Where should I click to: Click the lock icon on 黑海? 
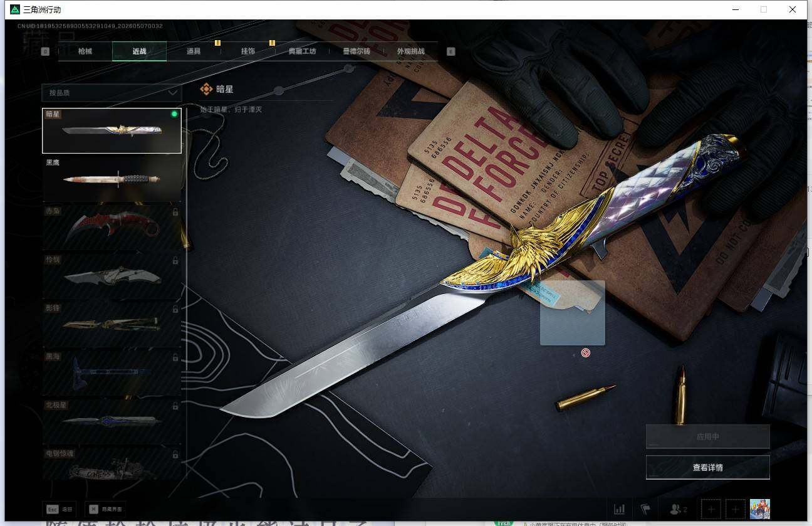click(x=175, y=357)
